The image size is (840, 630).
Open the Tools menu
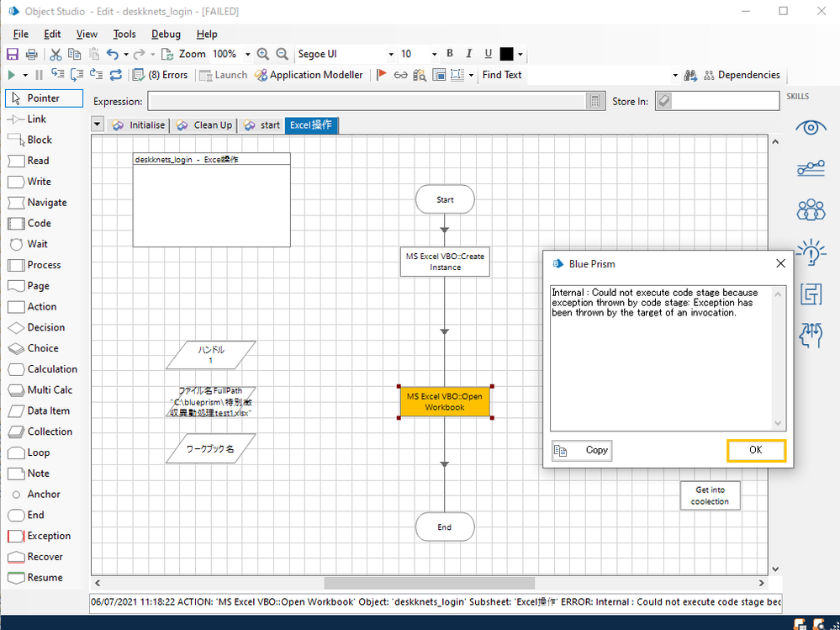(124, 34)
